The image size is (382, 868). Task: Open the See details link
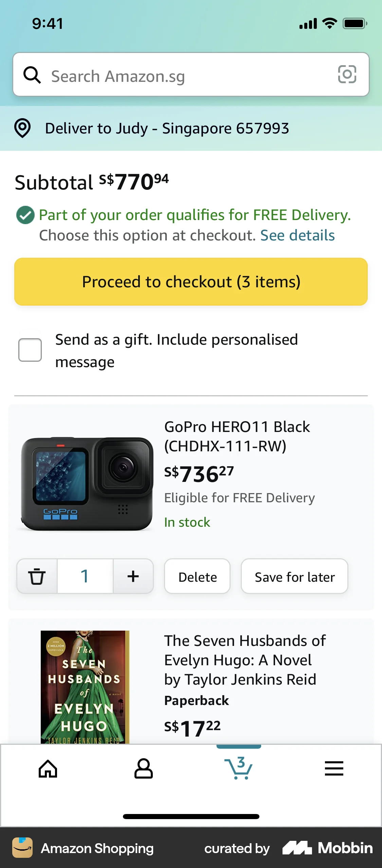pos(298,235)
